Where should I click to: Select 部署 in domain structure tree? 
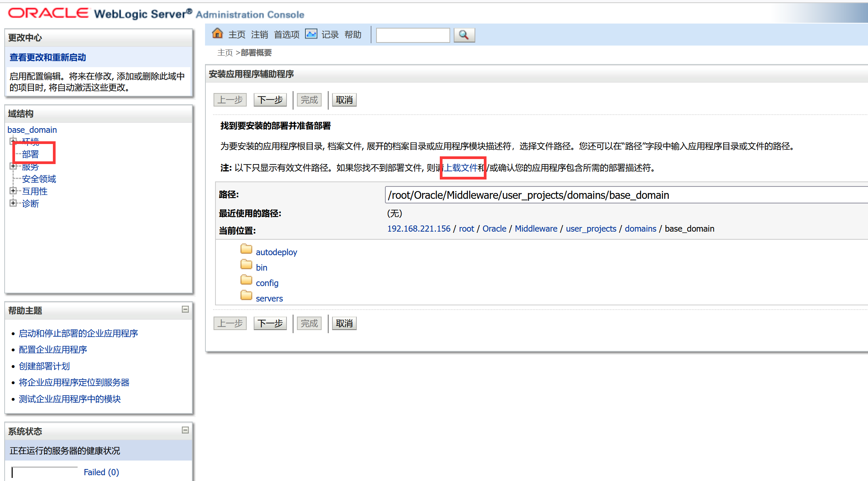click(31, 154)
